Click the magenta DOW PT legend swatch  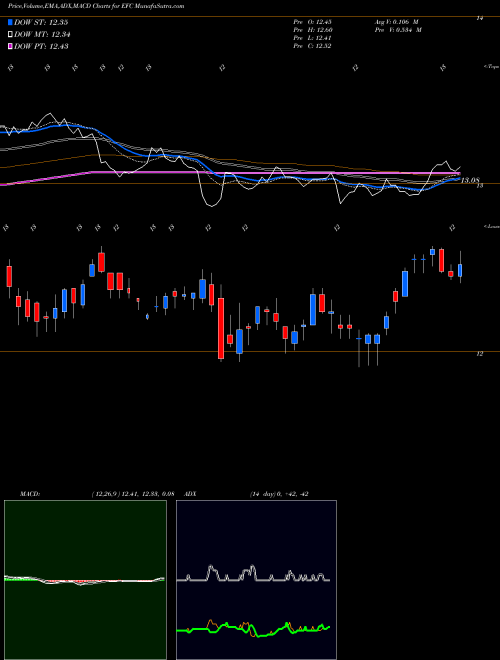coord(10,46)
